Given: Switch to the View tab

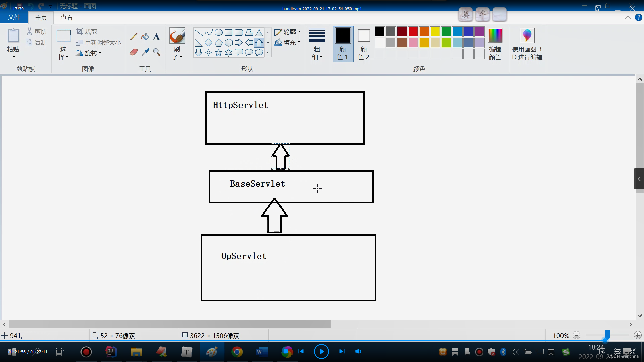Looking at the screenshot, I should (x=66, y=17).
